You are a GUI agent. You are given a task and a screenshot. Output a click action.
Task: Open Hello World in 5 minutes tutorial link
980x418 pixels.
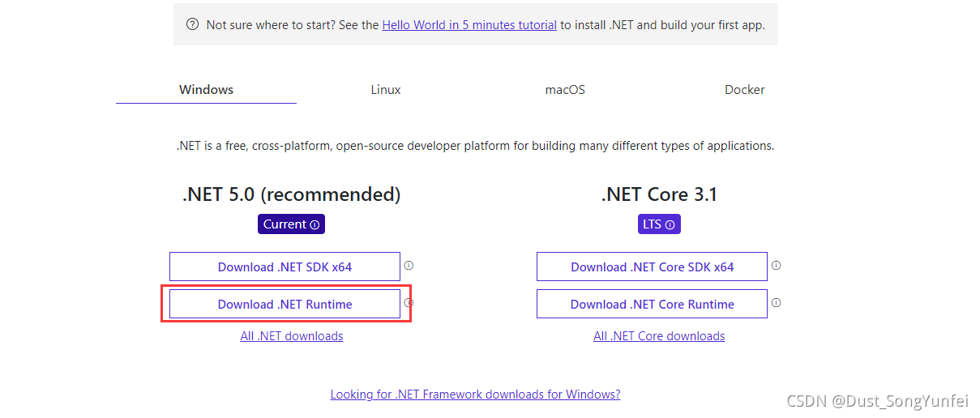[469, 25]
